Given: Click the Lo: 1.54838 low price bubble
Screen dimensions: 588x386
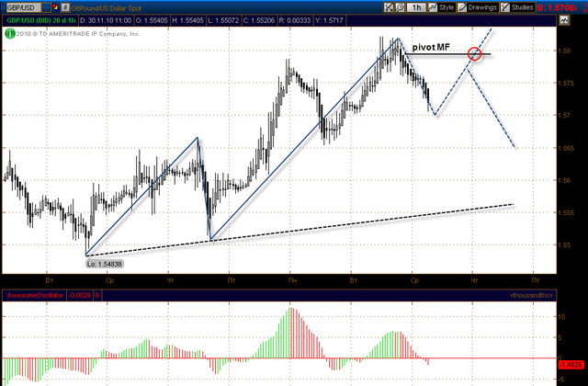Looking at the screenshot, I should click(x=105, y=264).
